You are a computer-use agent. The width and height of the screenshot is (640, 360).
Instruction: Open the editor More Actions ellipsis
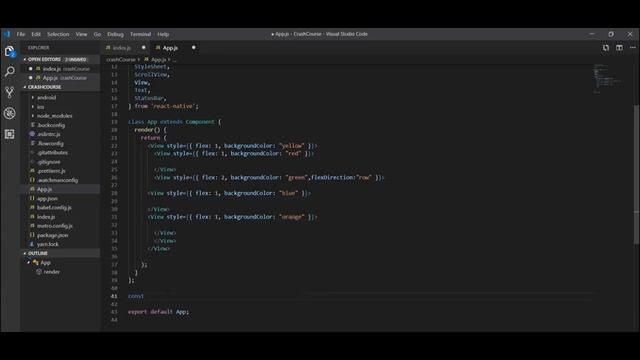tap(632, 48)
